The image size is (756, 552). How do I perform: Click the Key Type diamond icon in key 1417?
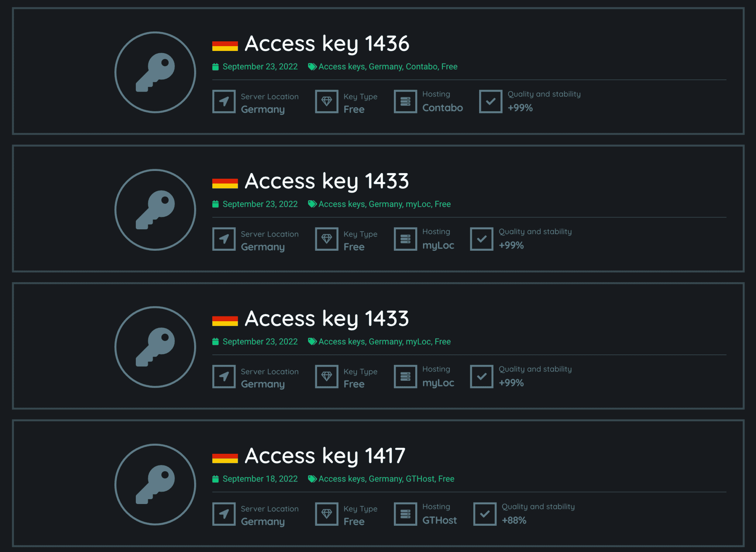coord(327,514)
